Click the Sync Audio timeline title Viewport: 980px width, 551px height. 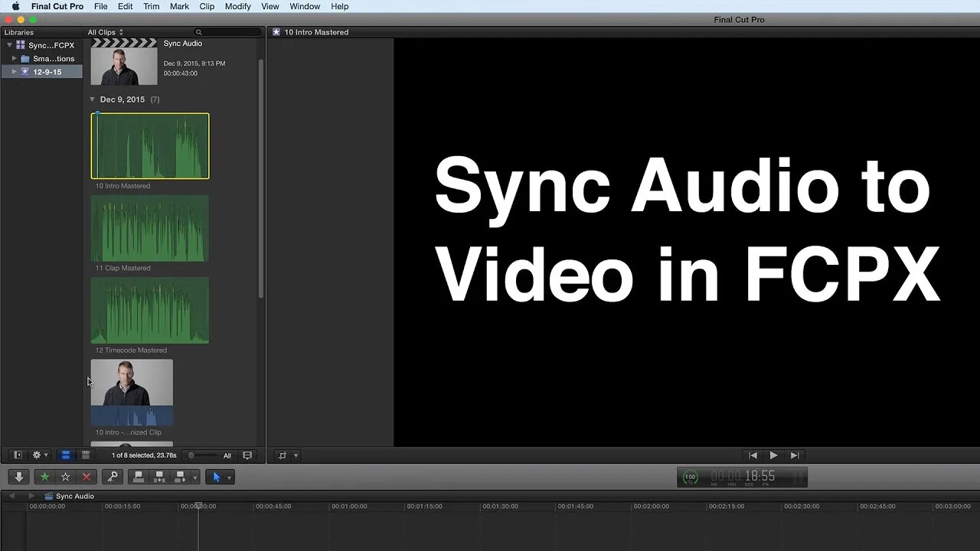(x=75, y=496)
